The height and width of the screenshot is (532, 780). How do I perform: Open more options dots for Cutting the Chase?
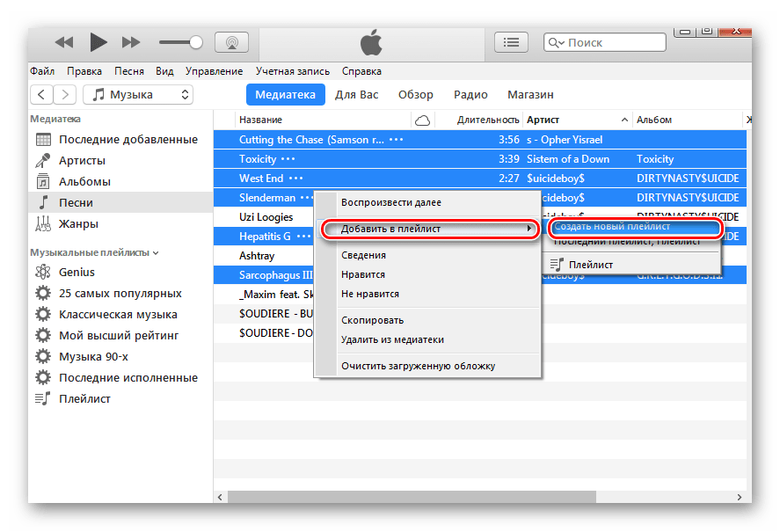(397, 140)
